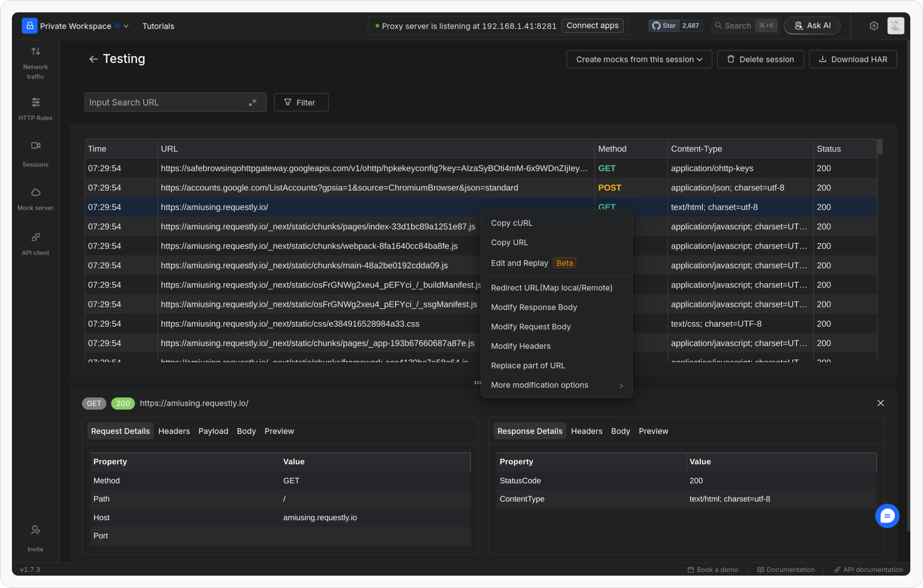Viewport: 923px width, 588px height.
Task: Expand Private Workspace dropdown
Action: (126, 26)
